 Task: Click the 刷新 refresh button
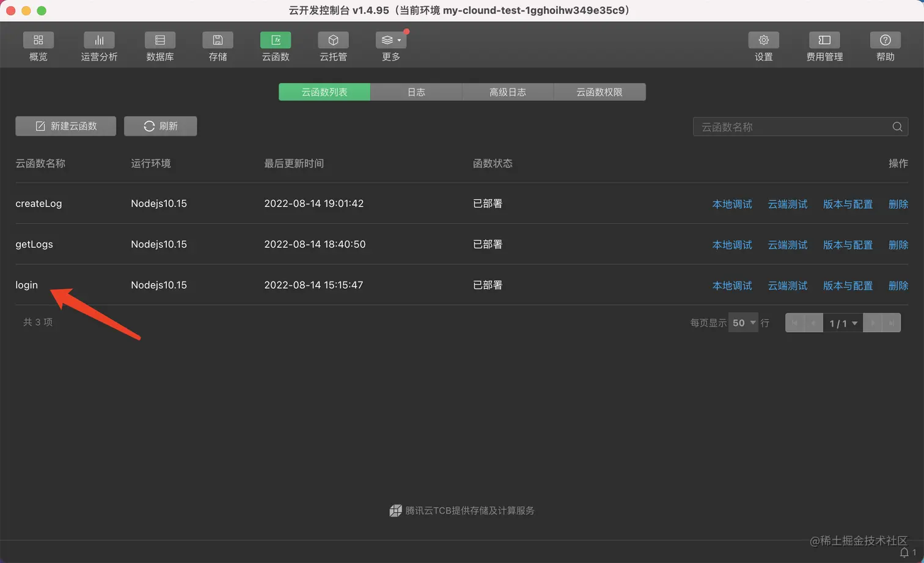point(160,126)
